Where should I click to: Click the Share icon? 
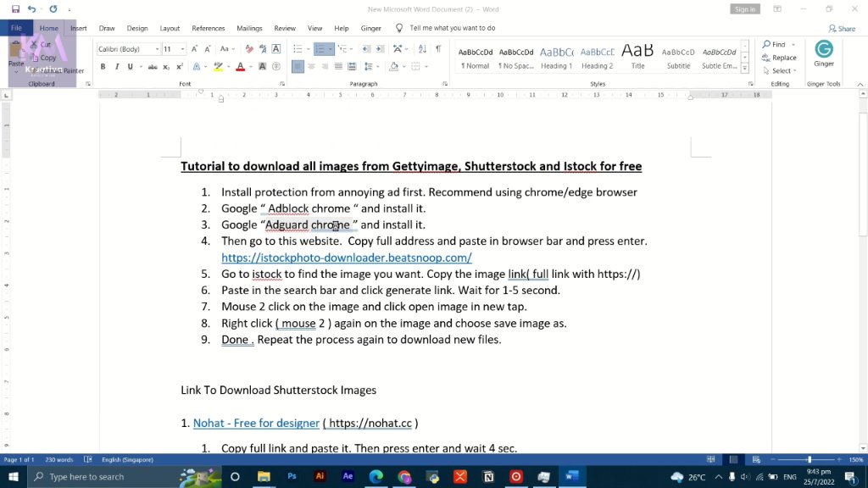coord(842,28)
